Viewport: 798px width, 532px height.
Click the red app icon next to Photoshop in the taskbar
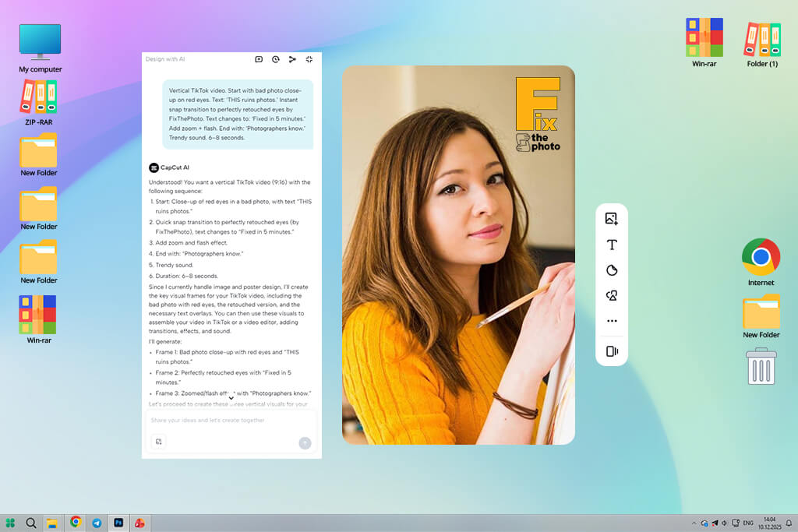click(x=139, y=523)
